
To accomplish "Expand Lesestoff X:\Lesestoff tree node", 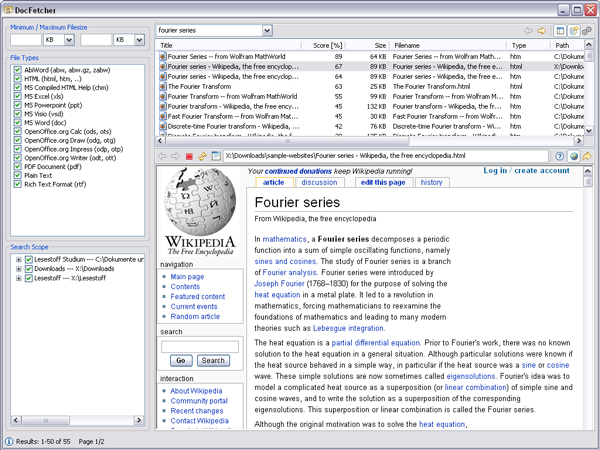I will (18, 278).
